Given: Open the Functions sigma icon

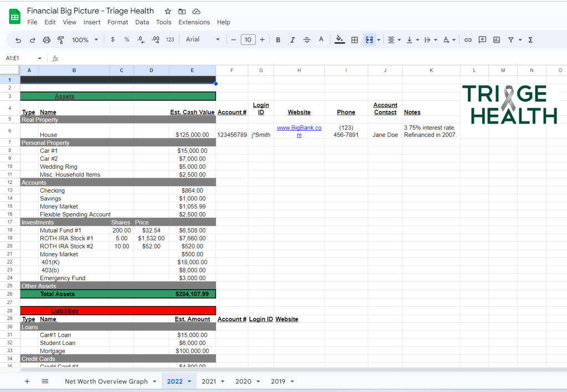Looking at the screenshot, I should coord(530,40).
